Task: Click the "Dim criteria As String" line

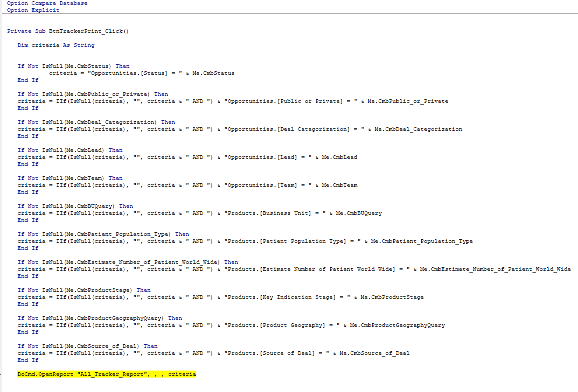Action: click(x=56, y=45)
